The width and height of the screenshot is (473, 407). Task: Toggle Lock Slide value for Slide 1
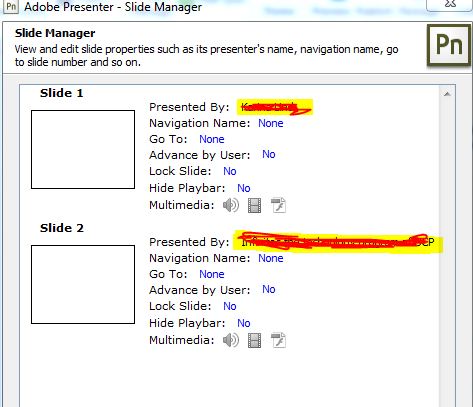pos(230,171)
